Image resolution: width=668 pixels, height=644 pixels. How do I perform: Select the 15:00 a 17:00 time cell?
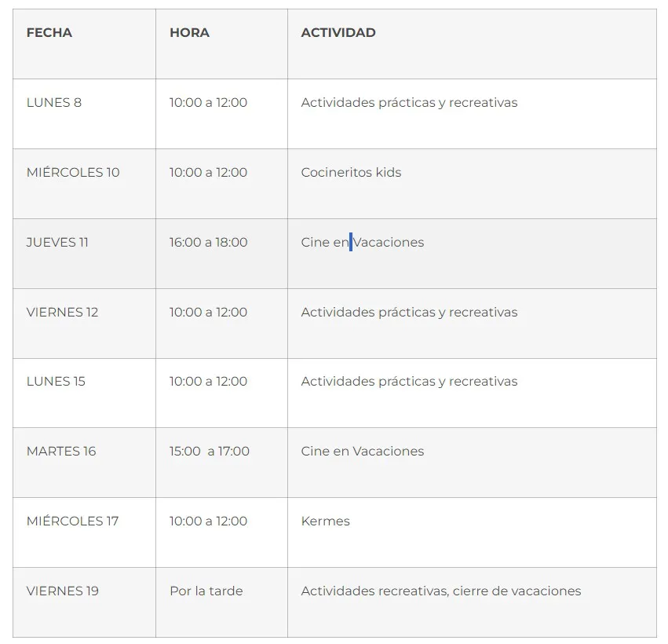(209, 452)
